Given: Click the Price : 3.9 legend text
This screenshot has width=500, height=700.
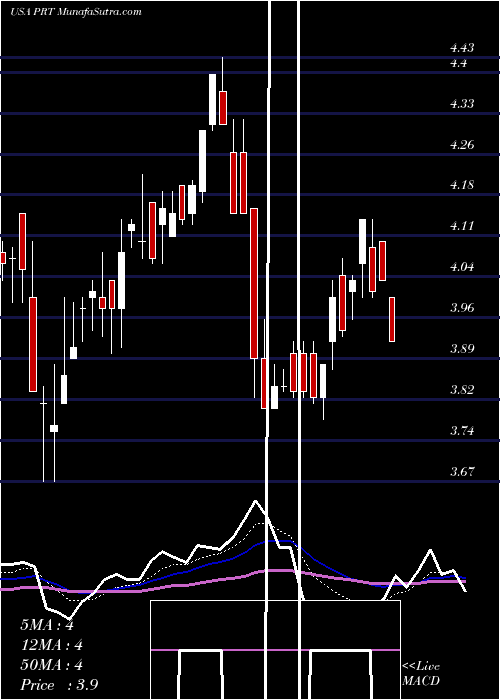Looking at the screenshot, I should pos(59,685).
